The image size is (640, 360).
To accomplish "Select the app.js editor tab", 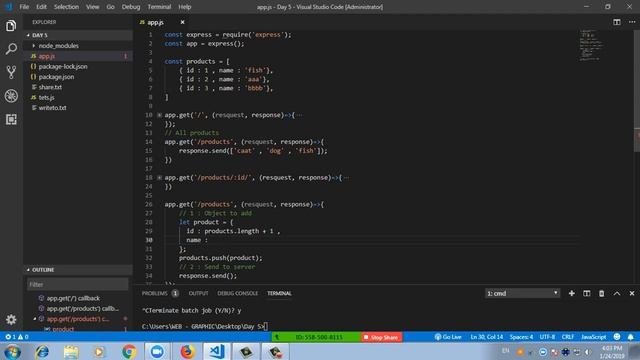I will (x=156, y=22).
